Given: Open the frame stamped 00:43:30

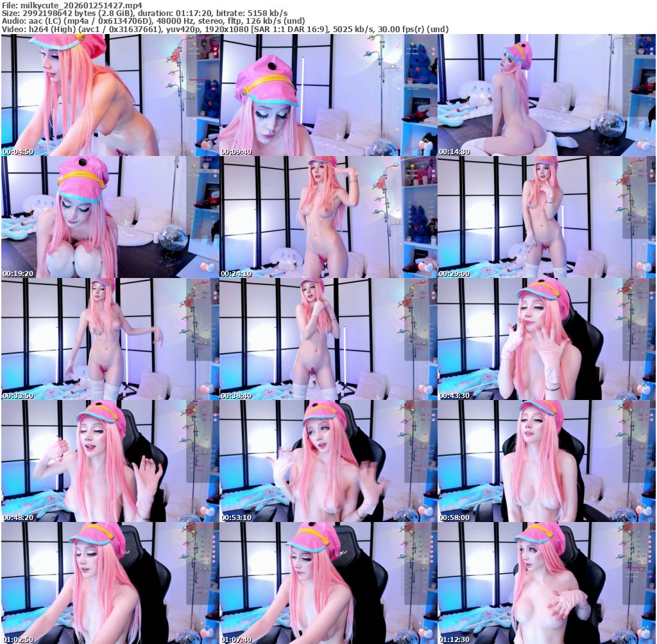Looking at the screenshot, I should tap(547, 339).
